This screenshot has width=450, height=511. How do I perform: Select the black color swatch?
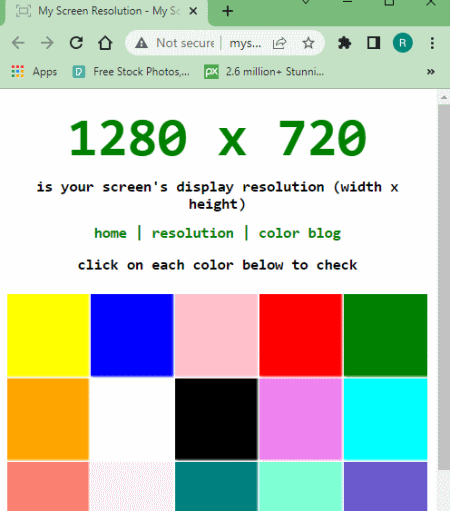216,419
